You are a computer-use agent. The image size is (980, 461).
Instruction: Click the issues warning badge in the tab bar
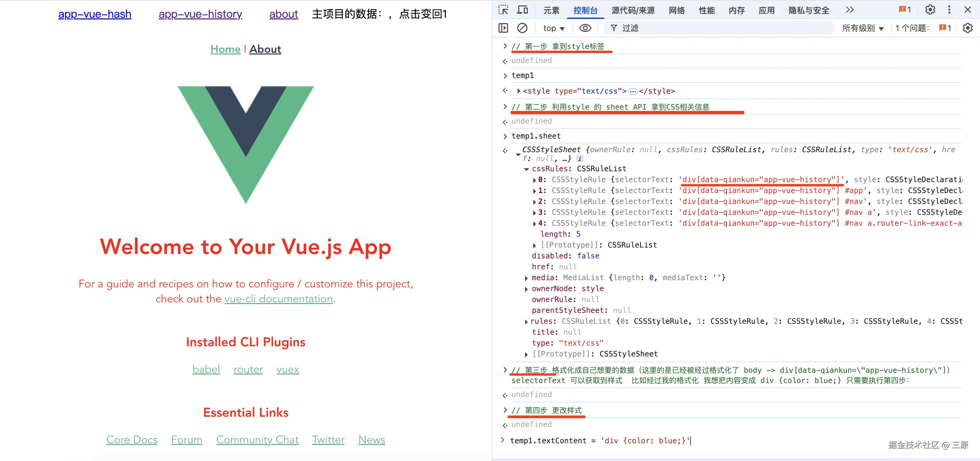[x=905, y=10]
